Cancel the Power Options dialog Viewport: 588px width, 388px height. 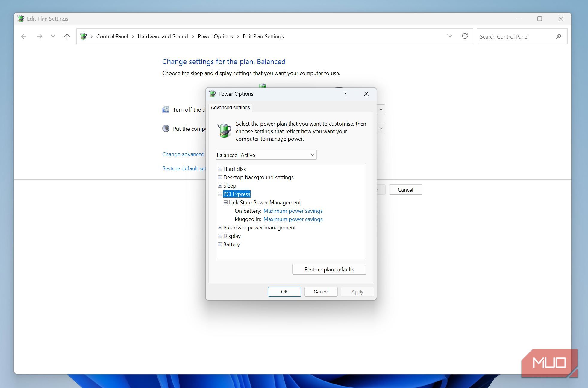point(321,292)
